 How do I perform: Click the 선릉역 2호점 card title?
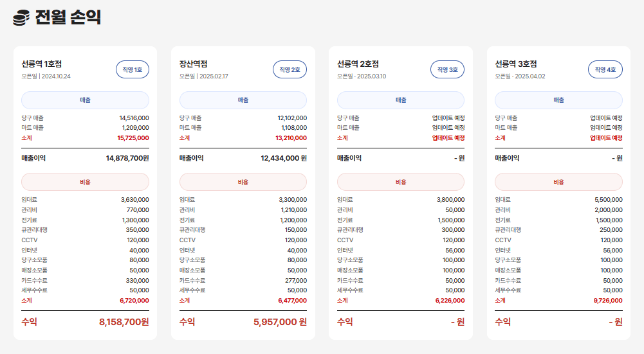[x=358, y=64]
